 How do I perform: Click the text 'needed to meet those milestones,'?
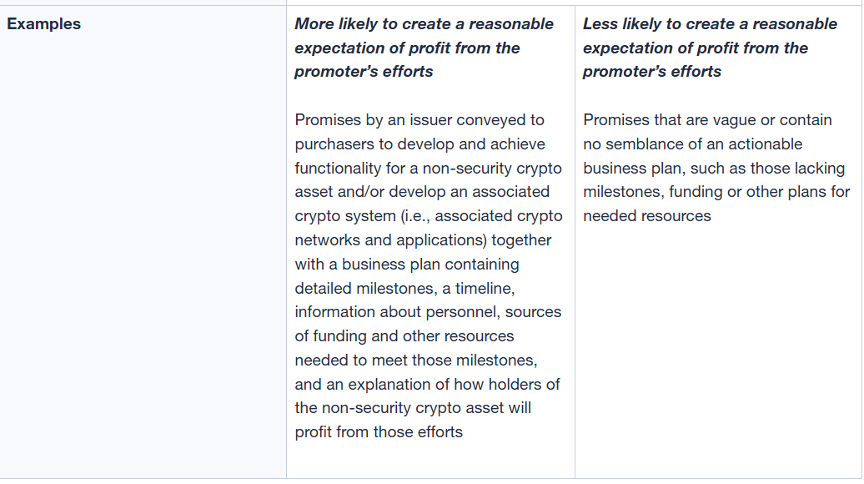click(x=415, y=360)
